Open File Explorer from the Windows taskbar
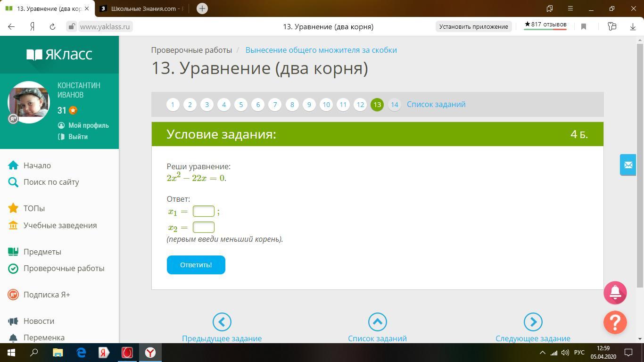 58,352
